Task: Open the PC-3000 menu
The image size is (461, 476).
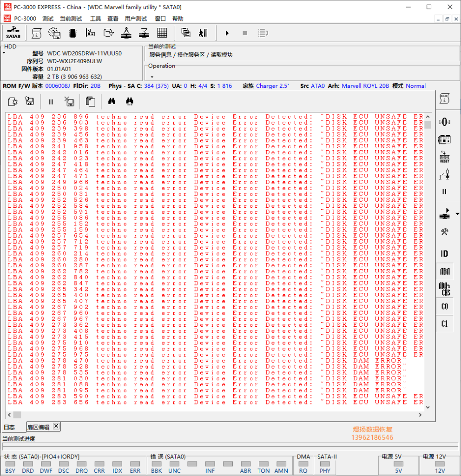Action: click(25, 19)
